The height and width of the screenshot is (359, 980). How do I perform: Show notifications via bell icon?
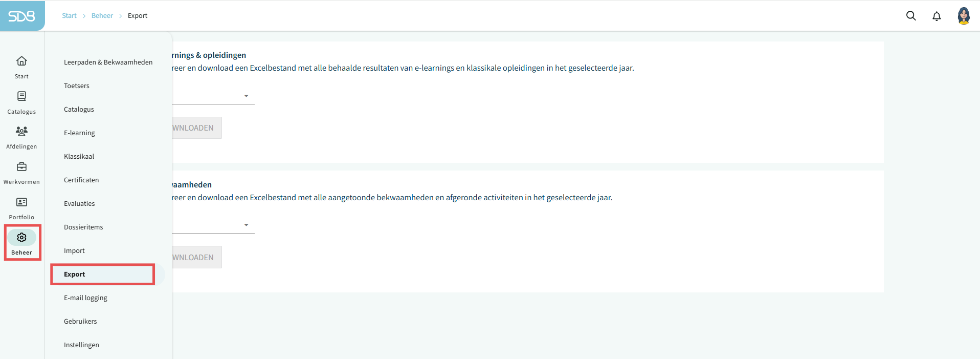(x=937, y=16)
